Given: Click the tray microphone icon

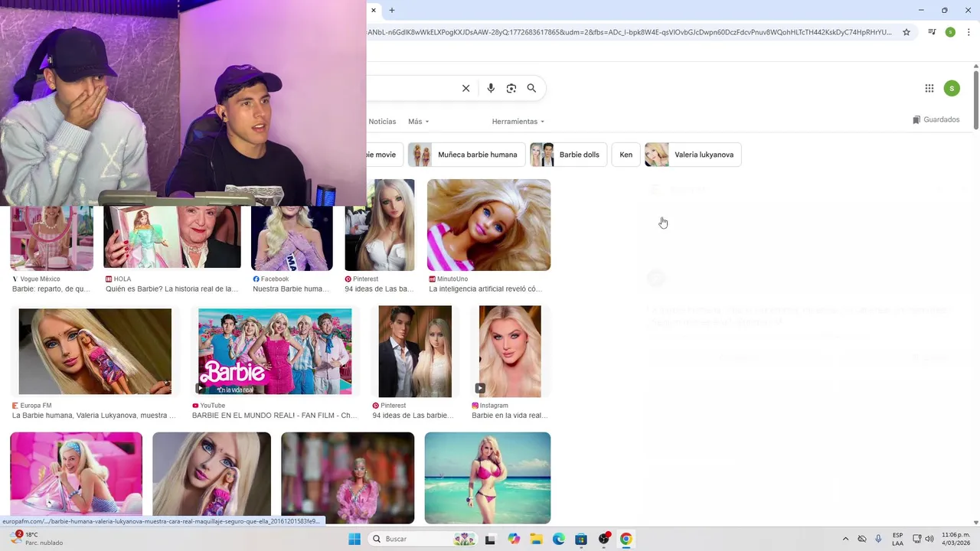Looking at the screenshot, I should tap(878, 539).
